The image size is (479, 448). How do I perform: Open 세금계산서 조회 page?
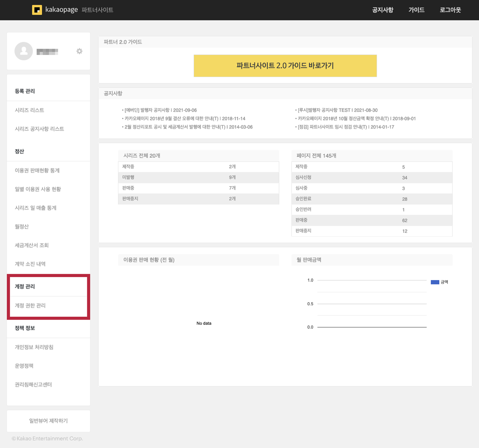pyautogui.click(x=32, y=245)
